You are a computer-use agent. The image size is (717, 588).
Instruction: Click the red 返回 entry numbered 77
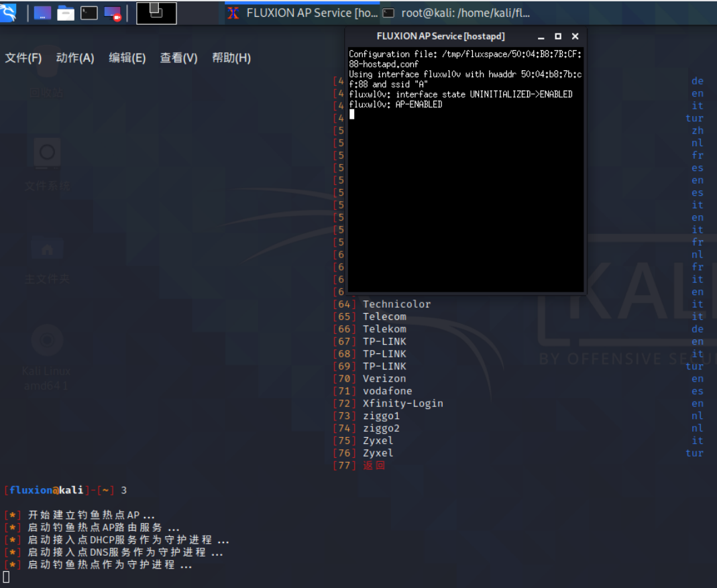pyautogui.click(x=360, y=465)
